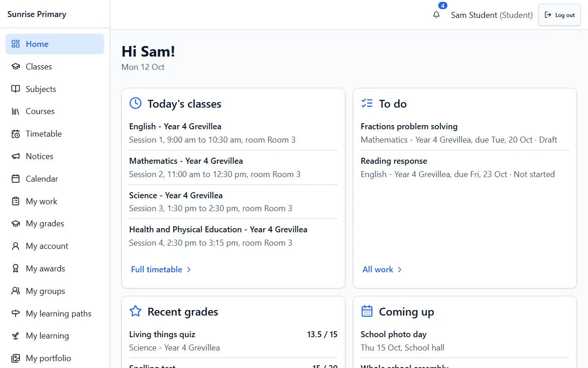Viewport: 588px width, 368px height.
Task: Click the My groups people icon
Action: pyautogui.click(x=16, y=291)
